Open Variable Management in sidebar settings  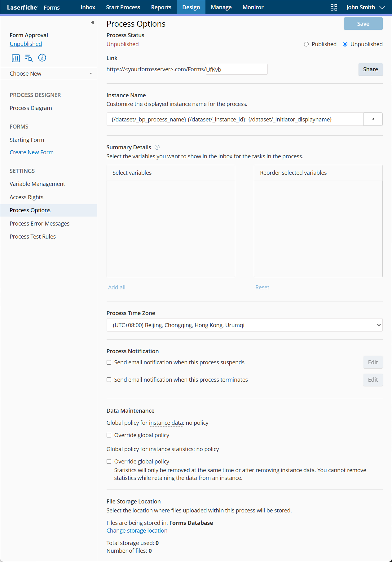(x=37, y=184)
